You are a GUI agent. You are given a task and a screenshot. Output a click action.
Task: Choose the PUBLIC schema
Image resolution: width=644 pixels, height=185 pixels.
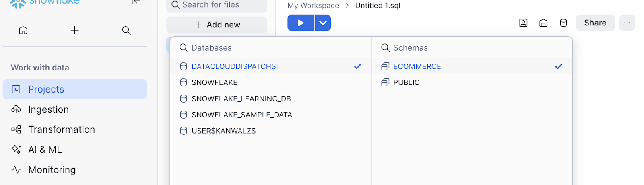(407, 82)
